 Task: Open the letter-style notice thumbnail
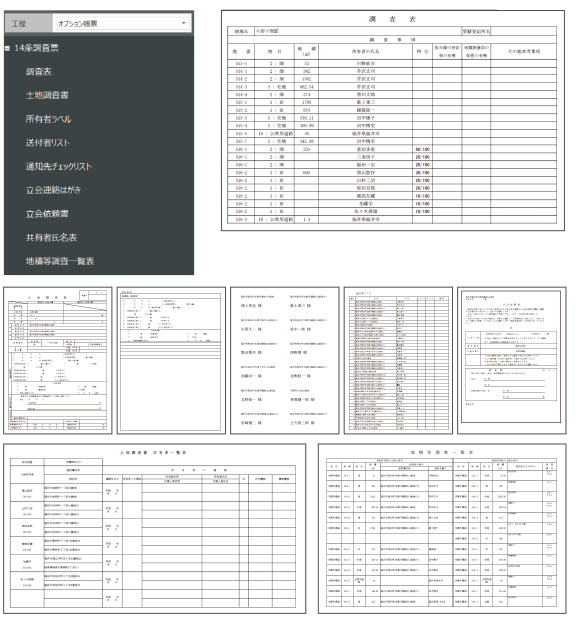point(512,360)
